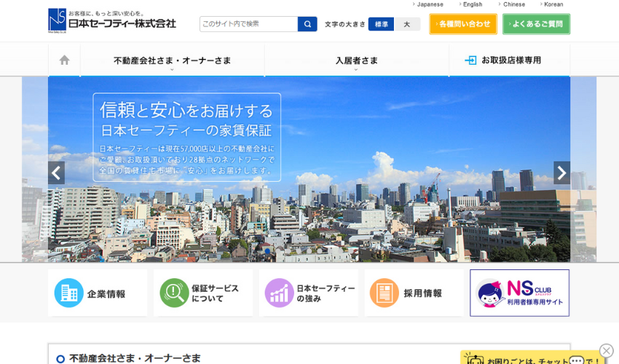Screen dimensions: 619x364
Task: Open NS CLUB user site banner
Action: pyautogui.click(x=519, y=293)
